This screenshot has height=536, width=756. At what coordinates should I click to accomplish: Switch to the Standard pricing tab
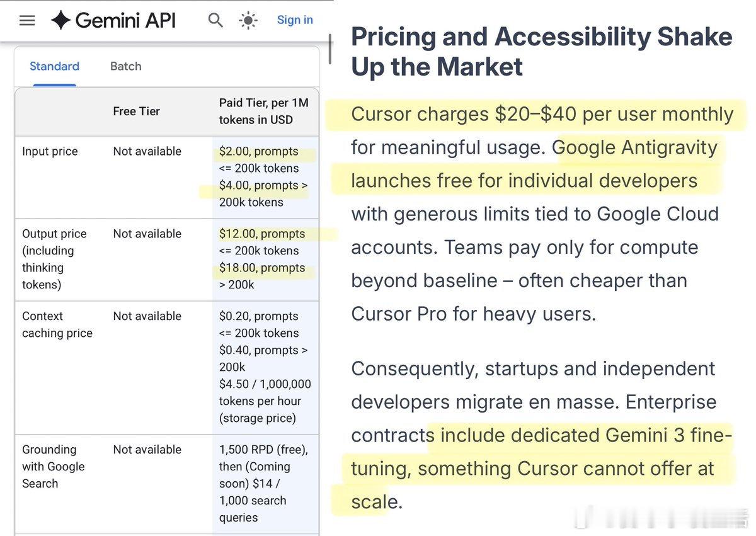54,66
